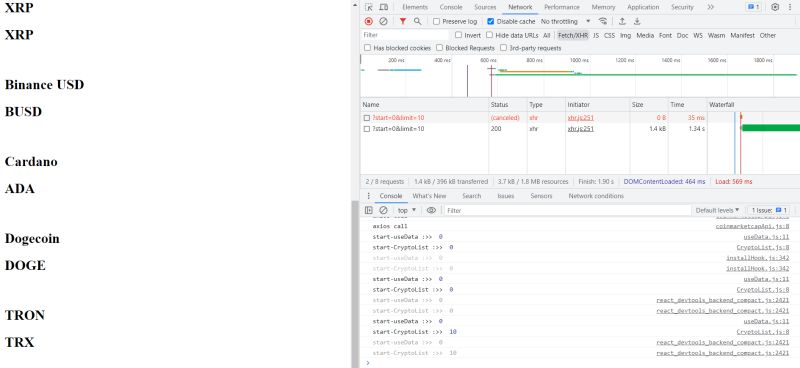Image resolution: width=800 pixels, height=368 pixels.
Task: Activate the inspect element picker icon
Action: point(369,7)
